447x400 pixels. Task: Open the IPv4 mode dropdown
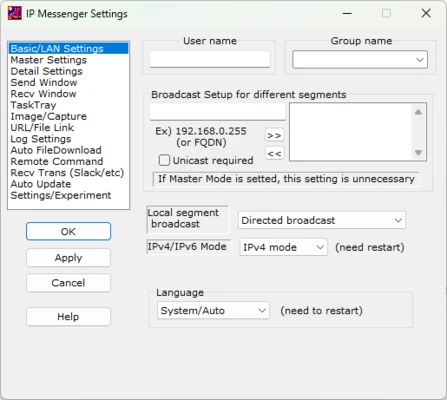[x=283, y=247]
